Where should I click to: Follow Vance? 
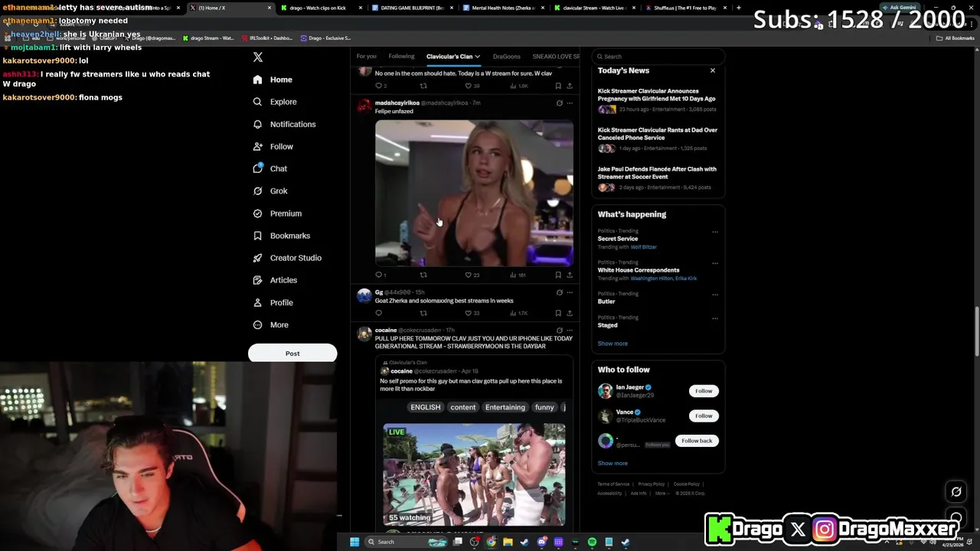click(x=704, y=416)
